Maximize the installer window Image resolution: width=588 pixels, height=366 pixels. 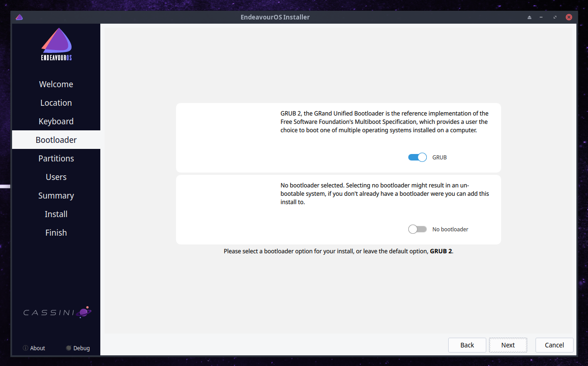[555, 17]
